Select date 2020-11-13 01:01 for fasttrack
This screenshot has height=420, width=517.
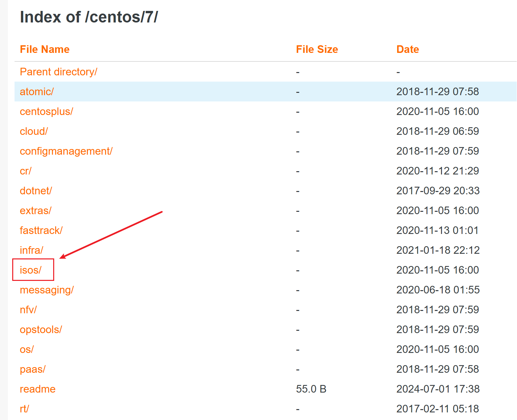point(437,230)
